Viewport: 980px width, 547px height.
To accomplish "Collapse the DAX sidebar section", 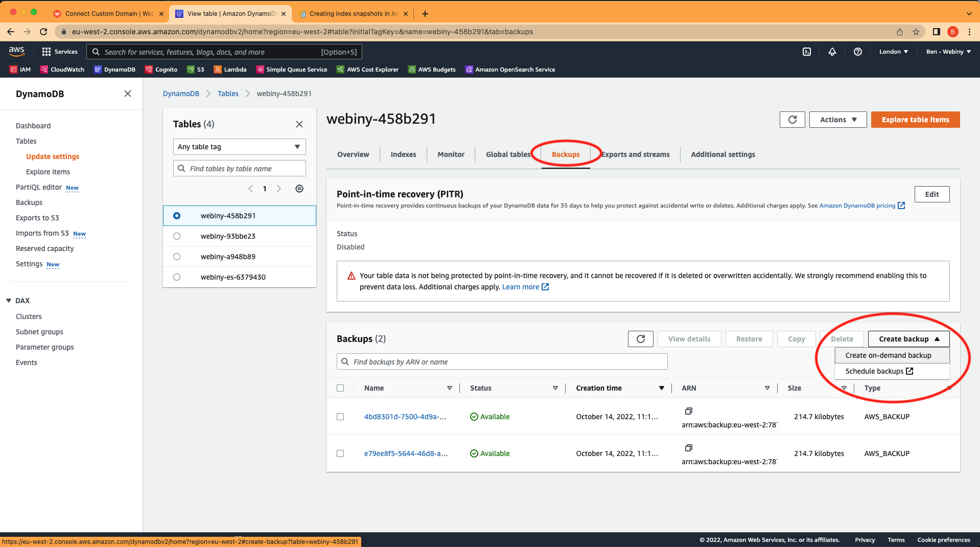I will pyautogui.click(x=8, y=301).
